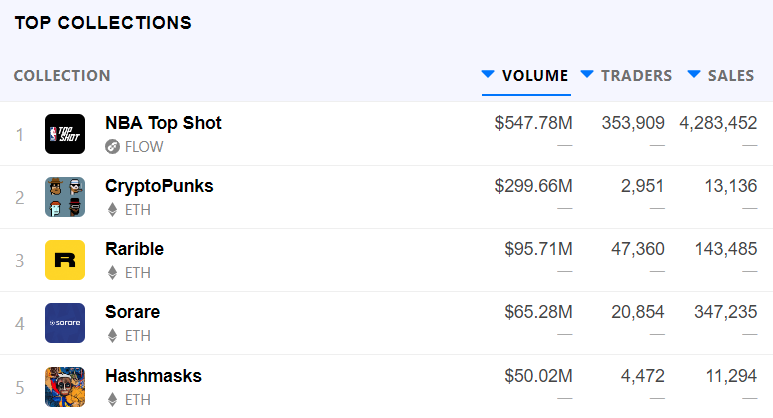Open the NBA Top Shot collection name
Viewport: 773px width, 418px height.
coord(163,123)
